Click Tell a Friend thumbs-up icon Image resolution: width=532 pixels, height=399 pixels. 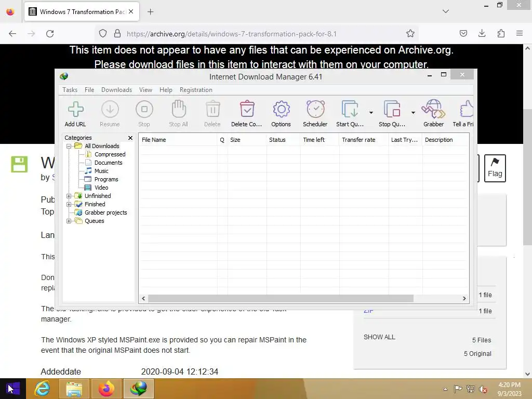click(x=463, y=114)
